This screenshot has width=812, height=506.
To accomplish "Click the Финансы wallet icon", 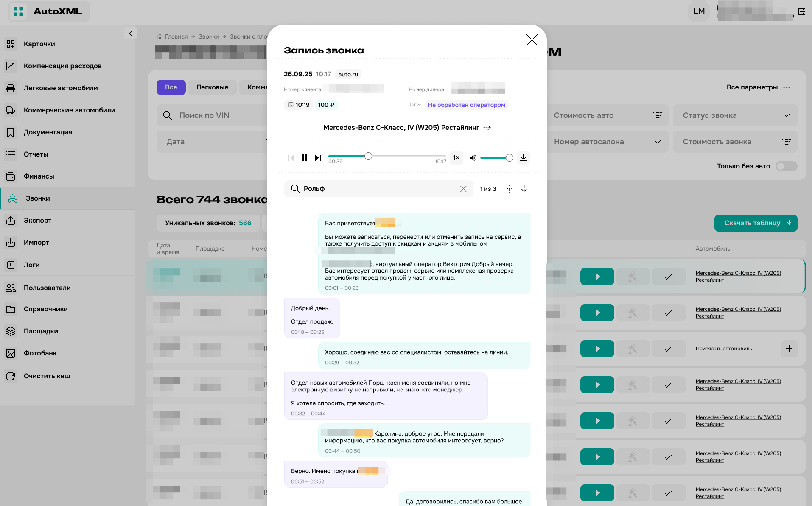I will click(11, 176).
